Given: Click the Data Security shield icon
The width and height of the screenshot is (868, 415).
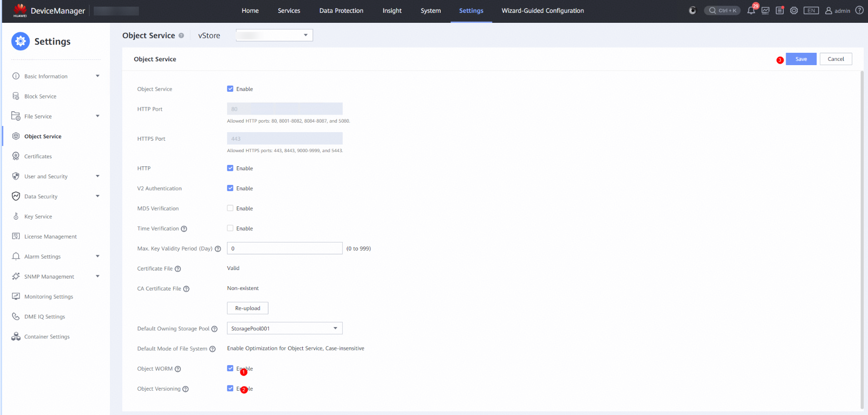Looking at the screenshot, I should [16, 196].
